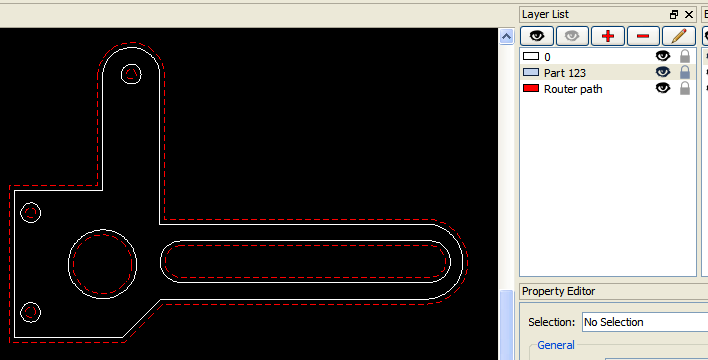708x360 pixels.
Task: Undock the Layer List panel
Action: pos(674,15)
